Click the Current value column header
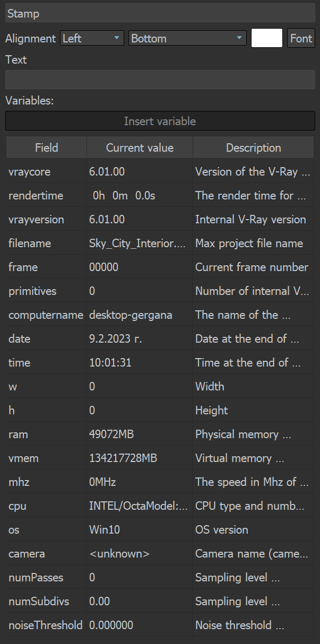Screen dimensions: 320x644 click(x=139, y=147)
